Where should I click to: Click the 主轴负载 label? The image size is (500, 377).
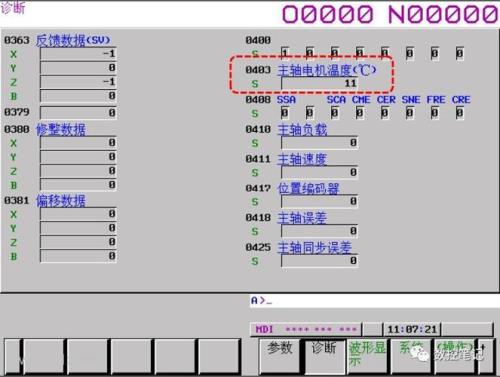pos(302,130)
